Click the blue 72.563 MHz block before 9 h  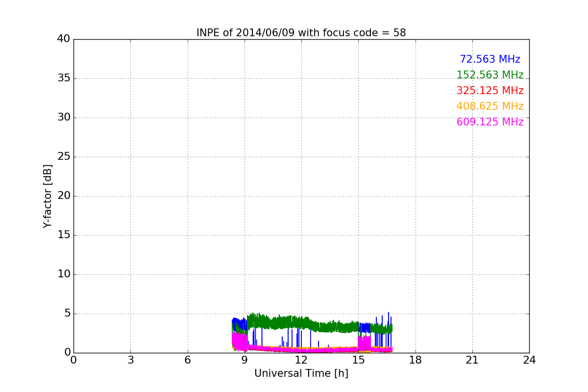pyautogui.click(x=239, y=324)
